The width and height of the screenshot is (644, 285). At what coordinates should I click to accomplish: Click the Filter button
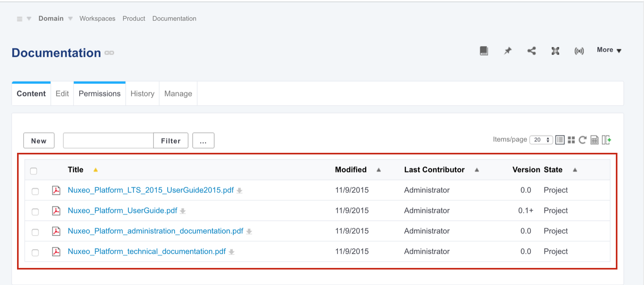(171, 141)
